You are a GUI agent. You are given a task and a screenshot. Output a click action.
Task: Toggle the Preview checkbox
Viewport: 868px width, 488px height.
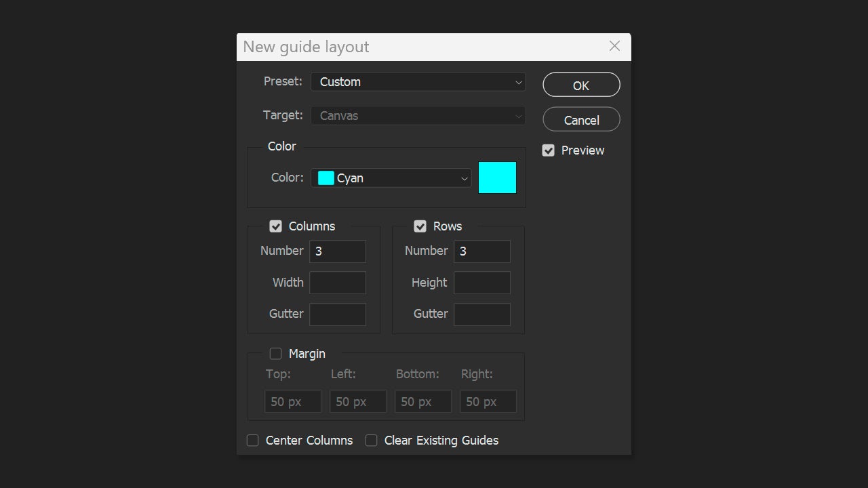coord(549,150)
